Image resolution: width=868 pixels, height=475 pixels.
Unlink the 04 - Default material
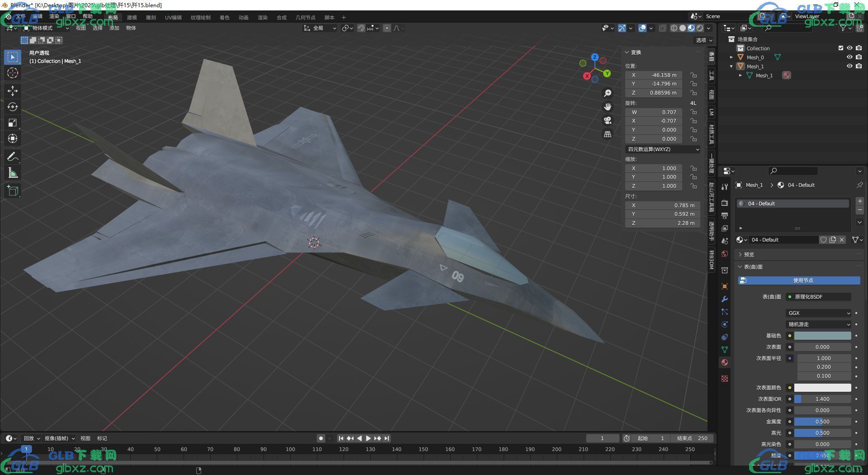click(842, 240)
